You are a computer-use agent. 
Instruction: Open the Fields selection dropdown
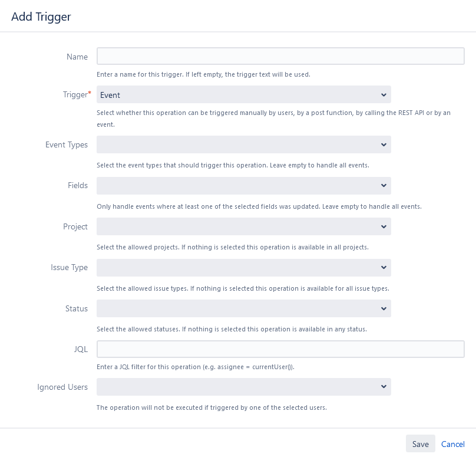(244, 186)
